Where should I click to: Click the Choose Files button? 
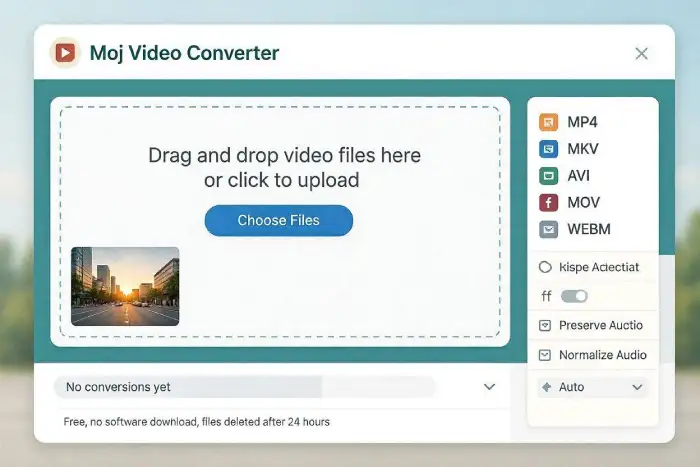[279, 220]
